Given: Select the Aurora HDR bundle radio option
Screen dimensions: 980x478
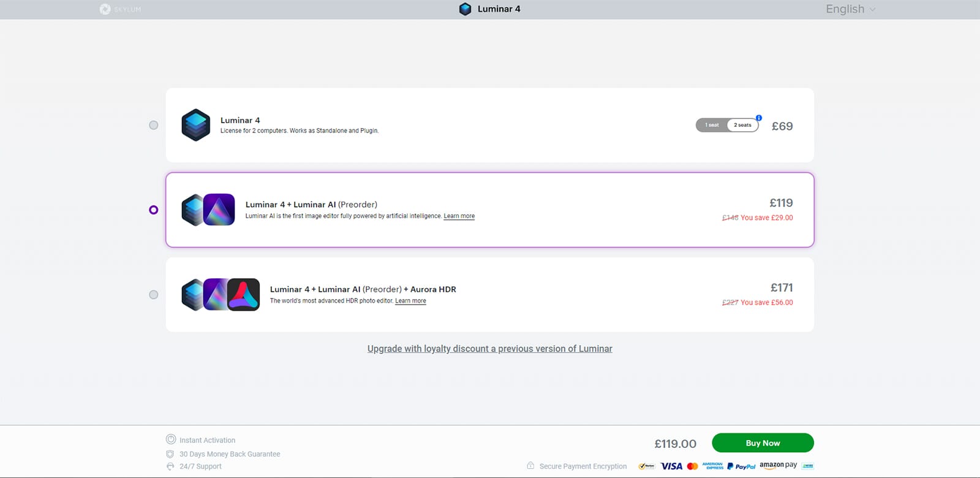Looking at the screenshot, I should pos(154,295).
